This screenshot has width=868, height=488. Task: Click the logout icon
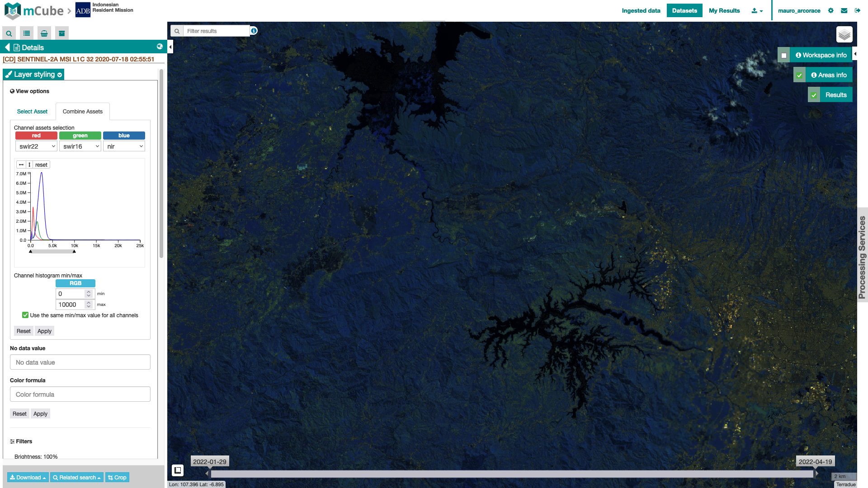tap(858, 10)
